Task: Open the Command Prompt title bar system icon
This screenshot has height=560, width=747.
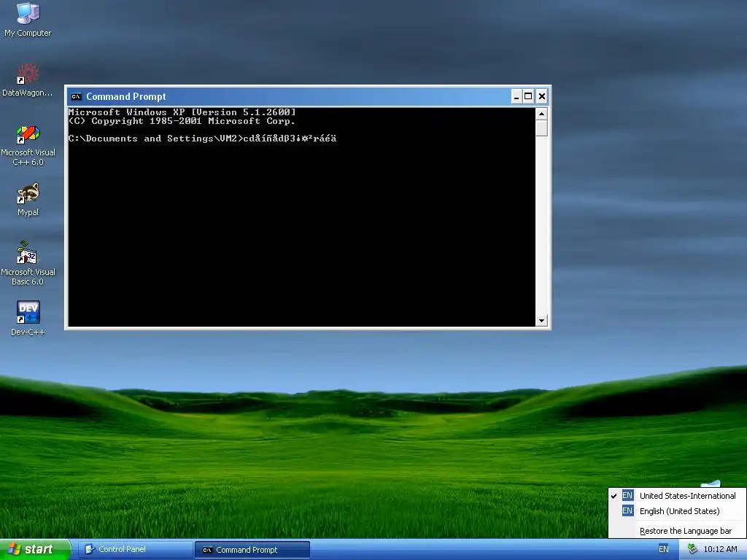Action: 76,97
